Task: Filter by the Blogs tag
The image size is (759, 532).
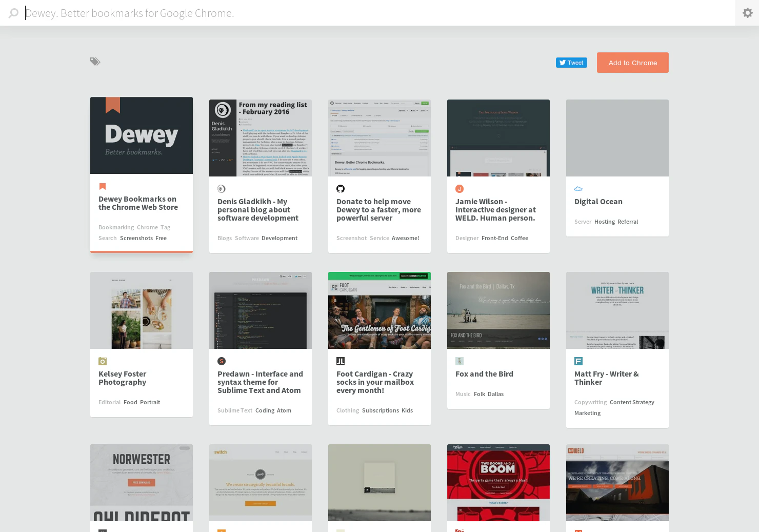Action: (225, 238)
